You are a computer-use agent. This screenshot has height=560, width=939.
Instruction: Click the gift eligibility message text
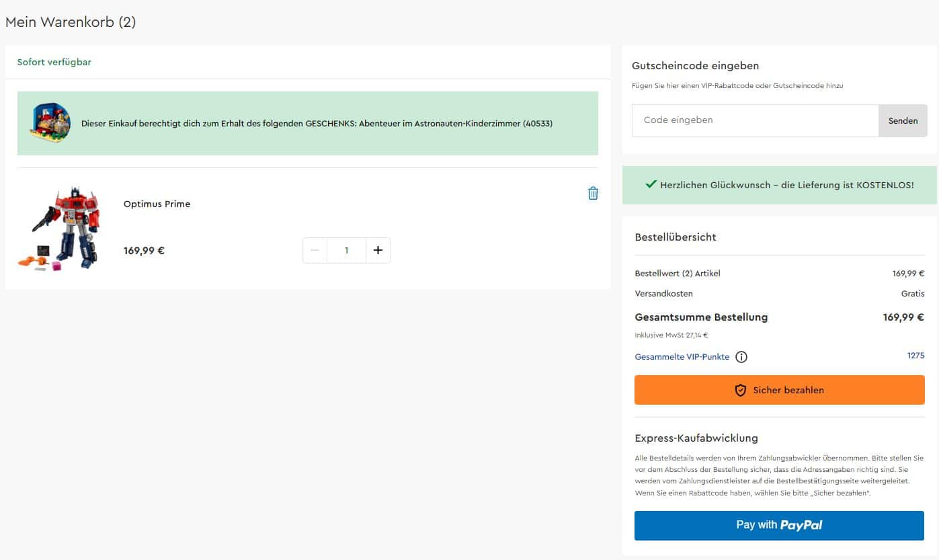click(317, 124)
